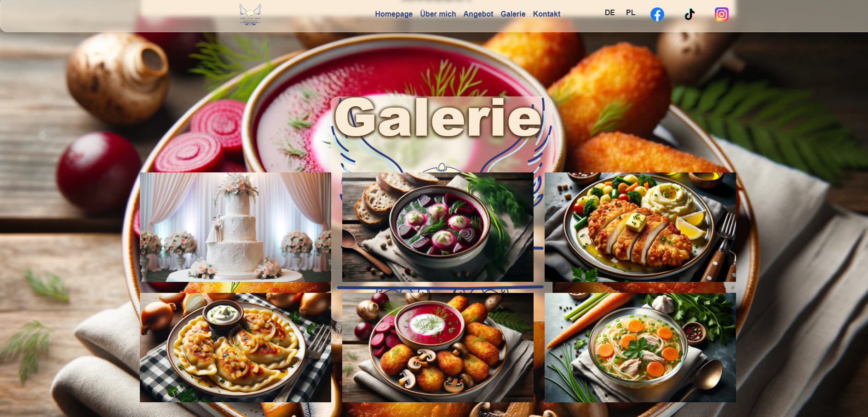Click the winged site logo in header
The width and height of the screenshot is (868, 417).
coord(250,14)
